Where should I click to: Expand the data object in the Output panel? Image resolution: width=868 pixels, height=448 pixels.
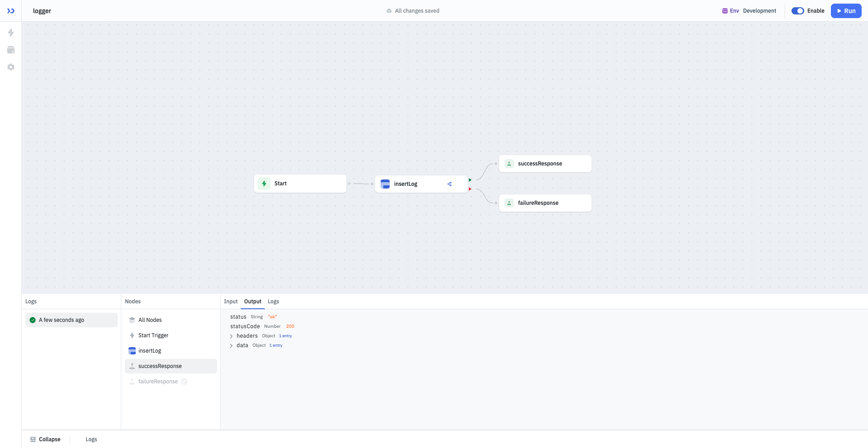click(x=231, y=345)
